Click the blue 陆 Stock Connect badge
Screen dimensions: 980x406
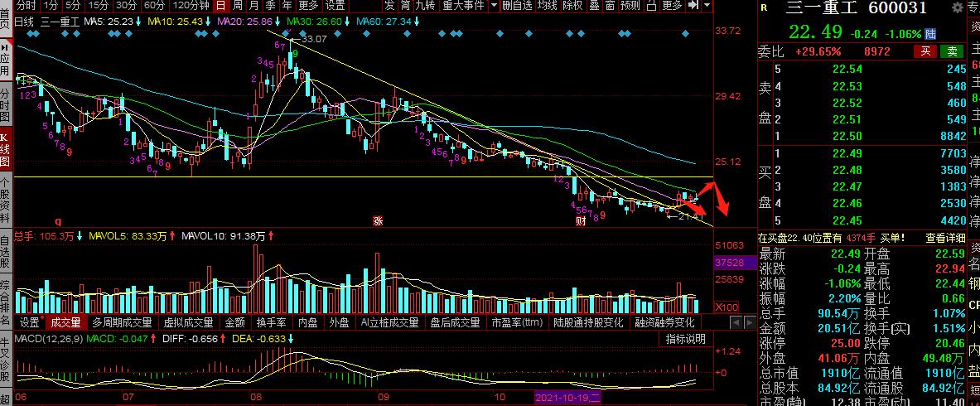click(931, 34)
